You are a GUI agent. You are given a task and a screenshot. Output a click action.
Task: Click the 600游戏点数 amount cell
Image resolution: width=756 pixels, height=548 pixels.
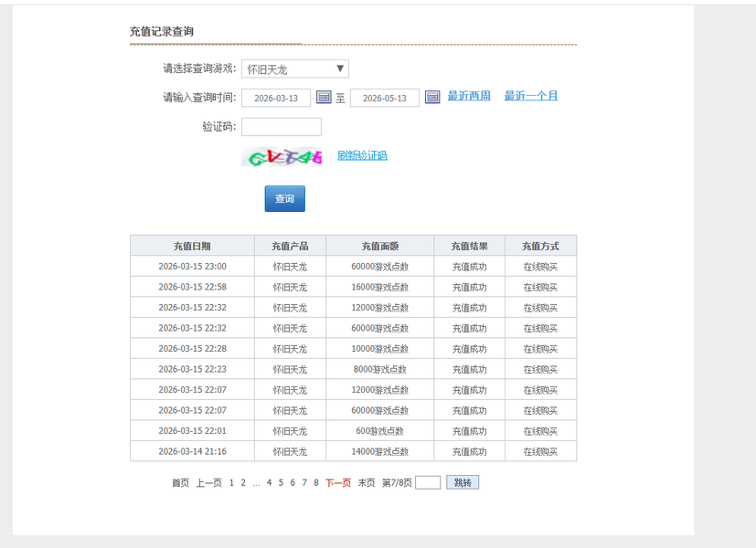coord(380,431)
